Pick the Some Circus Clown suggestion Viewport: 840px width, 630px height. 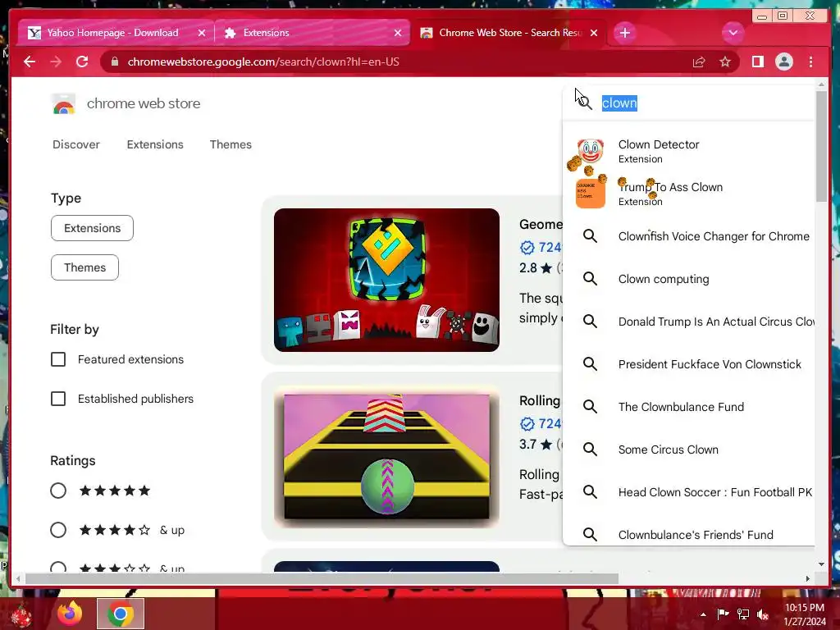689,450
